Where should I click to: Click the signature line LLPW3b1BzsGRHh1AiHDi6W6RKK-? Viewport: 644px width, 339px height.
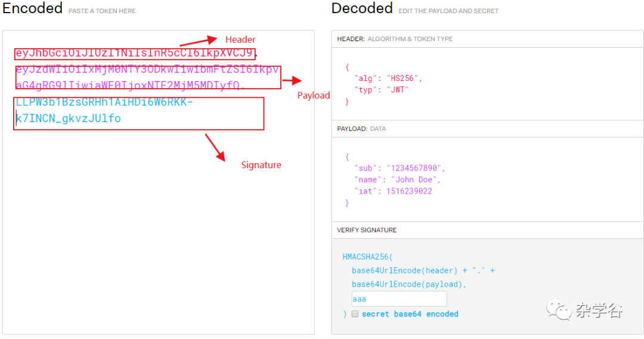click(104, 102)
